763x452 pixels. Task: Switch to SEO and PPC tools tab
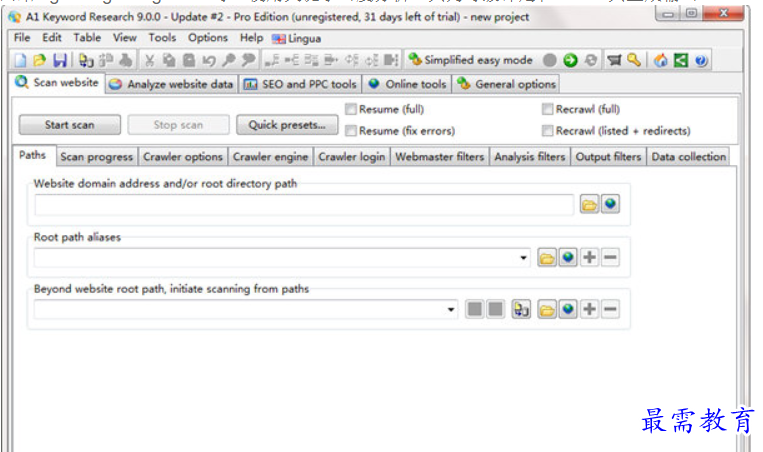[300, 84]
